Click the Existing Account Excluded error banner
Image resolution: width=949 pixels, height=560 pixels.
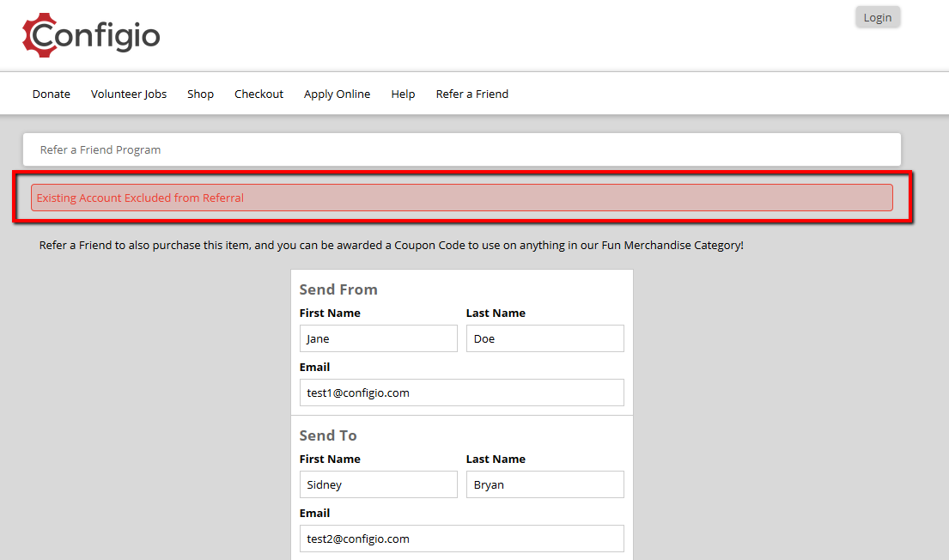(462, 198)
